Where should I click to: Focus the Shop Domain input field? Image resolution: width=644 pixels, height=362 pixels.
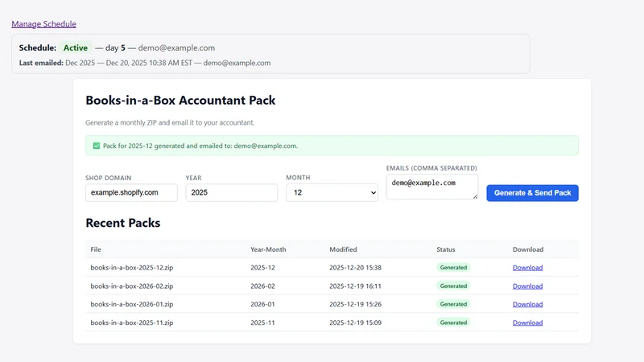(x=131, y=192)
